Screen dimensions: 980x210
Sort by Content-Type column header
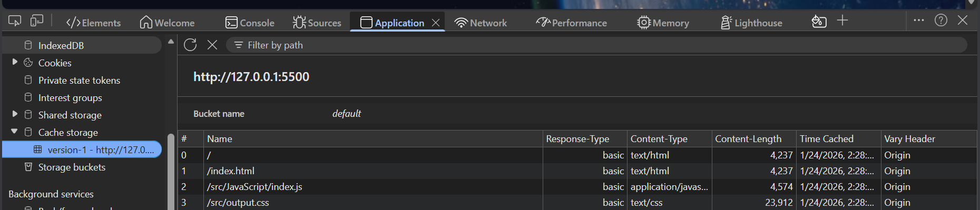tap(670, 138)
